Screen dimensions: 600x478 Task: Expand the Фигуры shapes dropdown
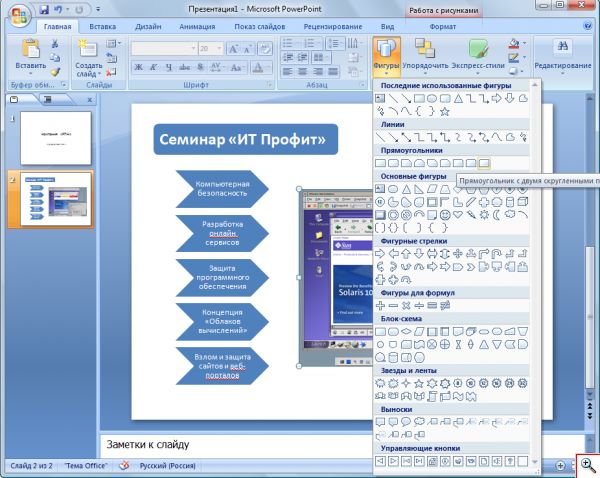point(386,57)
